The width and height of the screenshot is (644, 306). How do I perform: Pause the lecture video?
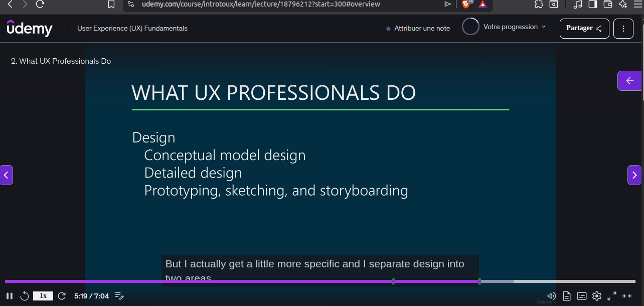(10, 296)
